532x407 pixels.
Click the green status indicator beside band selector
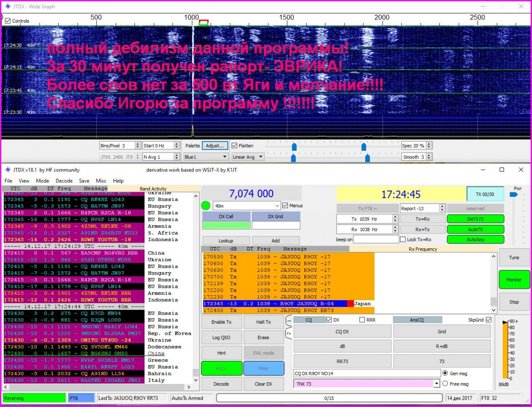point(206,206)
